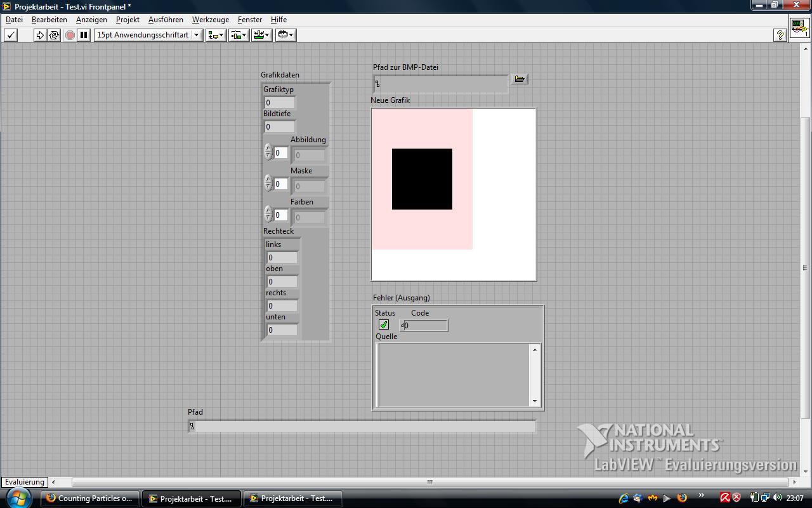
Task: Expand the Reorder dropdown in toolbar
Action: (285, 36)
